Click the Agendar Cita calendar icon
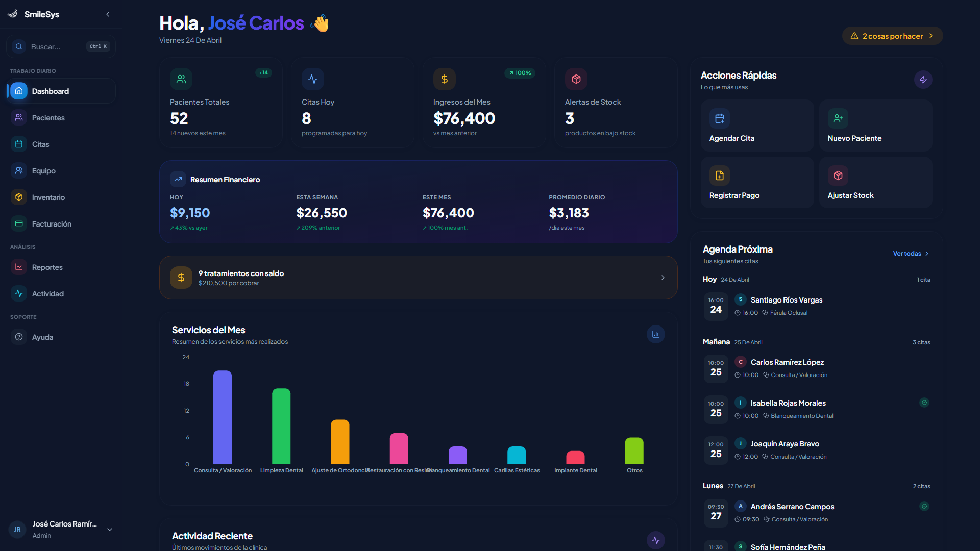Viewport: 980px width, 551px height. [719, 118]
